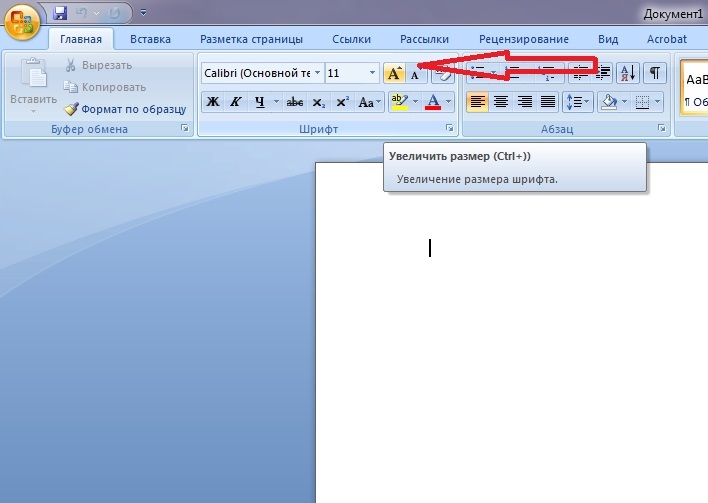708x503 pixels.
Task: Toggle underline with the Ч button
Action: pyautogui.click(x=259, y=102)
